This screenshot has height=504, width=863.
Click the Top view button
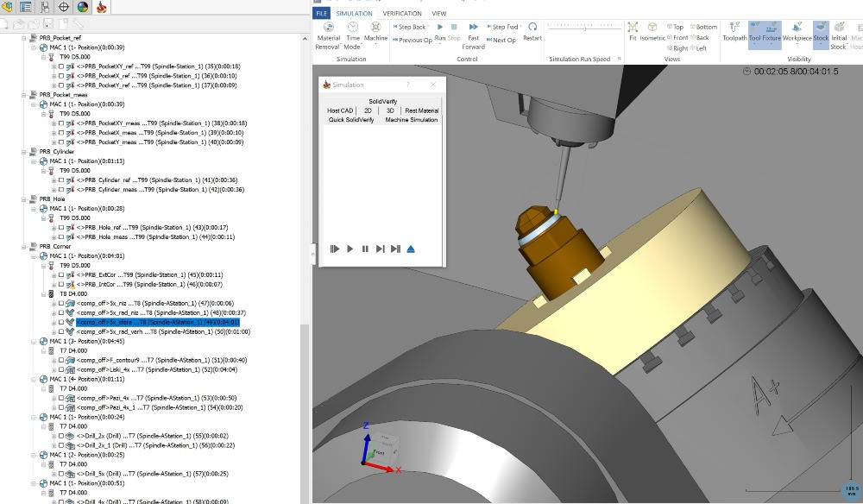click(x=678, y=26)
